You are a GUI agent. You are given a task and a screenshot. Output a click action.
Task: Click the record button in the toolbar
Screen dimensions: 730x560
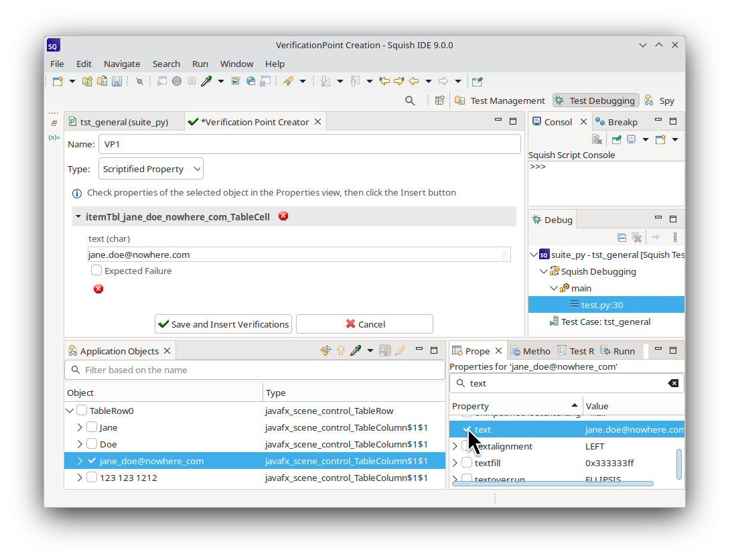pyautogui.click(x=177, y=81)
